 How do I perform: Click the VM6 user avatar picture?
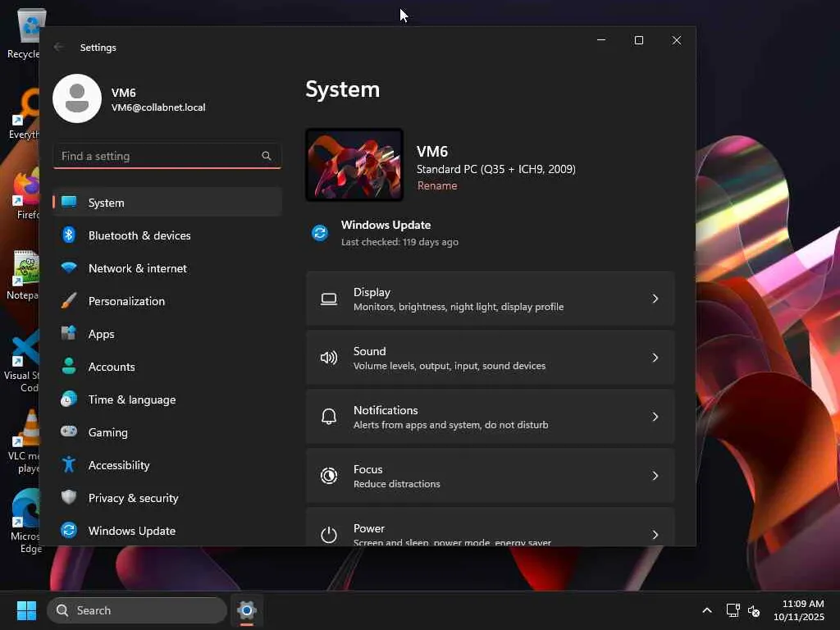(77, 98)
